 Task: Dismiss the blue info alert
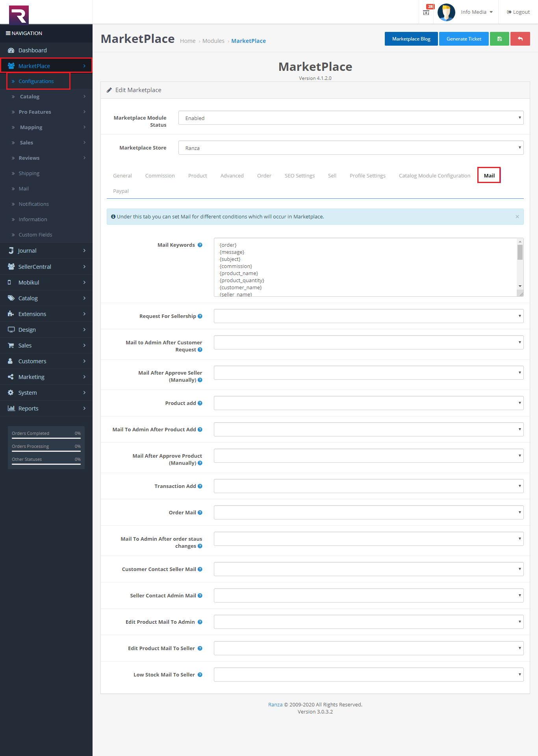[517, 217]
